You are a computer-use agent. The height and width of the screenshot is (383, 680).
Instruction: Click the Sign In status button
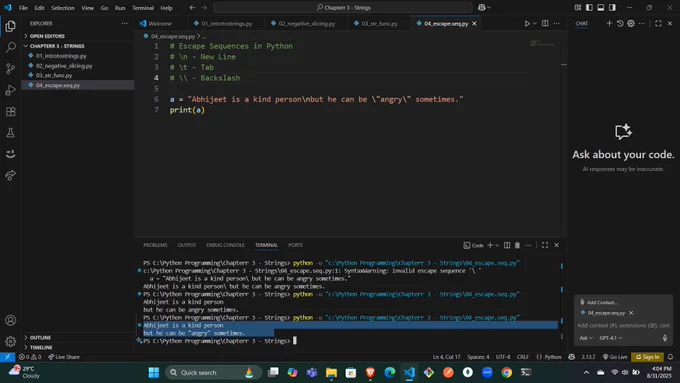coord(647,357)
